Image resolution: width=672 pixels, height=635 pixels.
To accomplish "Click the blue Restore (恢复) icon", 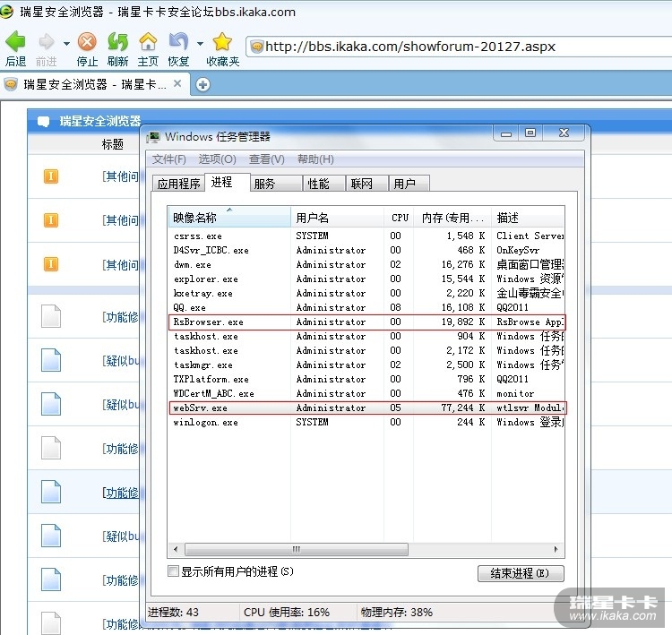I will (x=178, y=41).
